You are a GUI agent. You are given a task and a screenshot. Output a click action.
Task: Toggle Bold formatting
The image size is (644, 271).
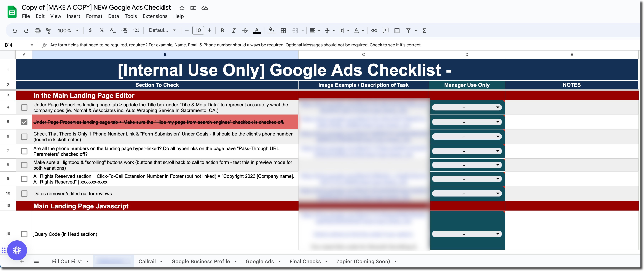coord(222,31)
